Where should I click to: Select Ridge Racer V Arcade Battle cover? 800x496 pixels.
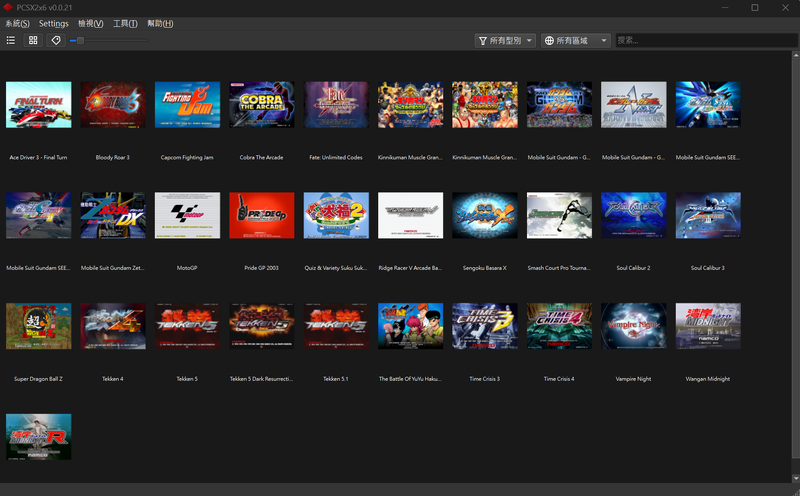click(x=410, y=215)
